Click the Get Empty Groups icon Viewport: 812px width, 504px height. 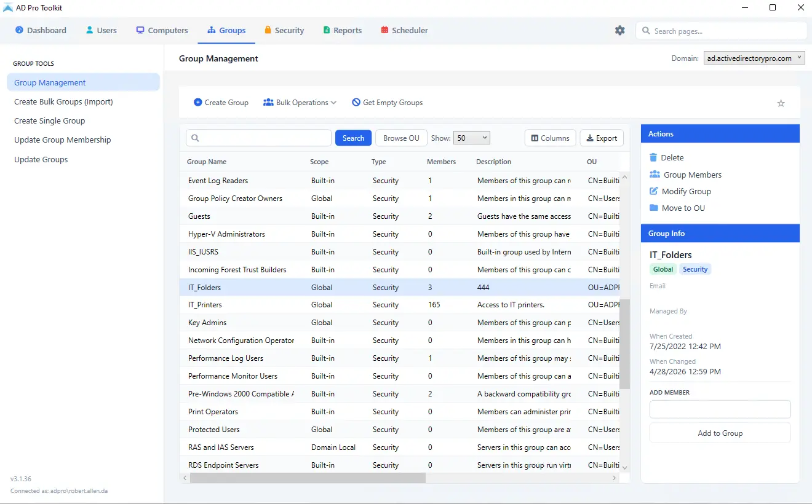tap(356, 102)
